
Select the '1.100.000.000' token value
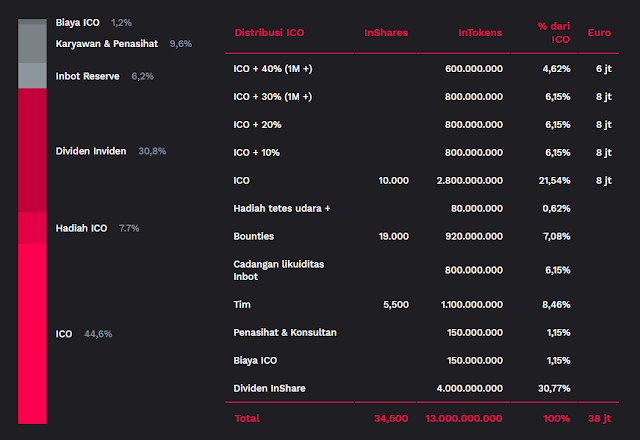tap(472, 304)
